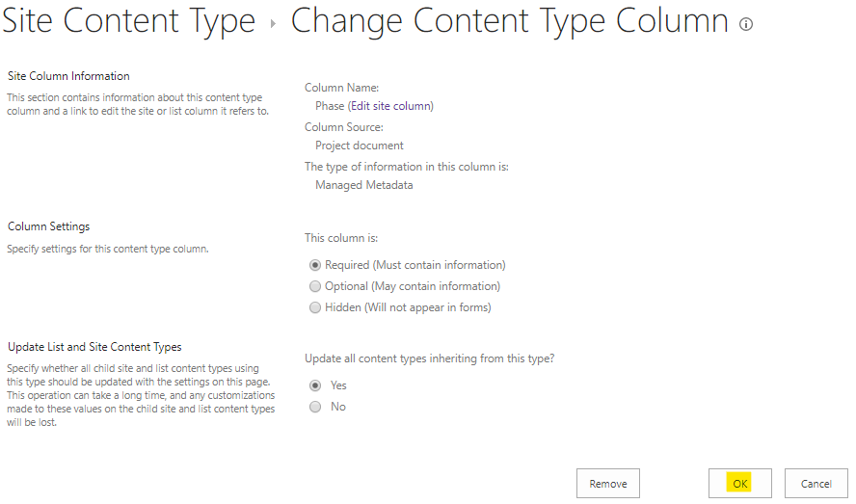Click the Remove button
856x504 pixels.
click(608, 484)
